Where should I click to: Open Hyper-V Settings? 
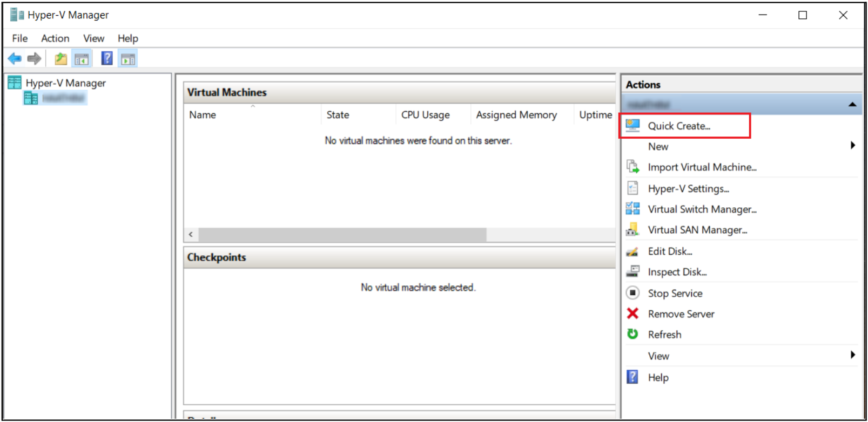(688, 188)
